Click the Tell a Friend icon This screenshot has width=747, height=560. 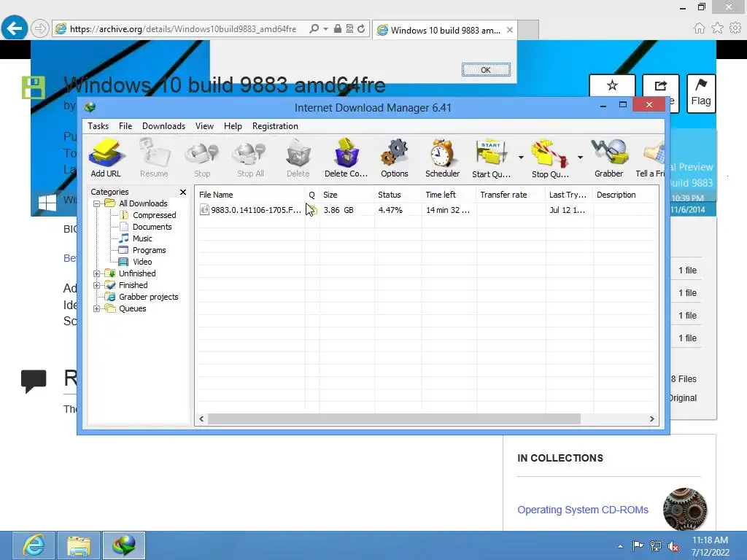tap(650, 158)
